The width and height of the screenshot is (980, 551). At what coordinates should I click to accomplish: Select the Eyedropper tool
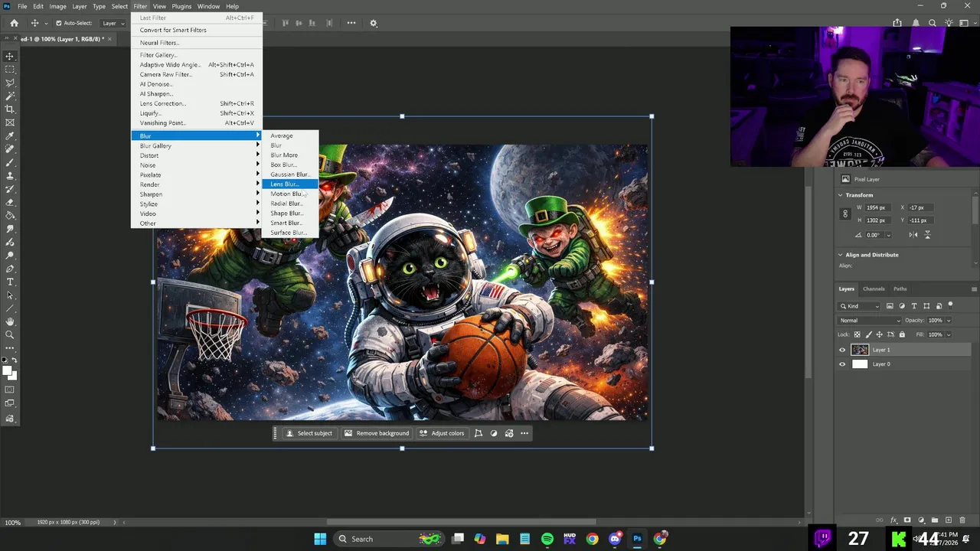click(10, 135)
